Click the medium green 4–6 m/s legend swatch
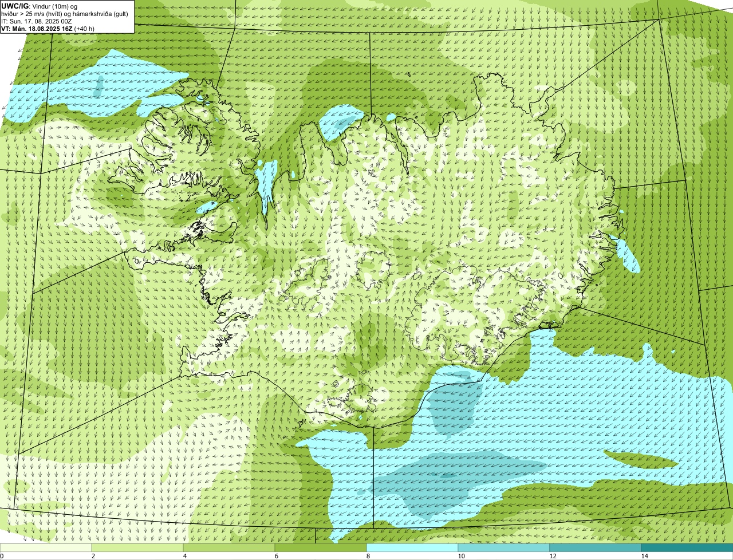The height and width of the screenshot is (560, 733). pyautogui.click(x=229, y=548)
